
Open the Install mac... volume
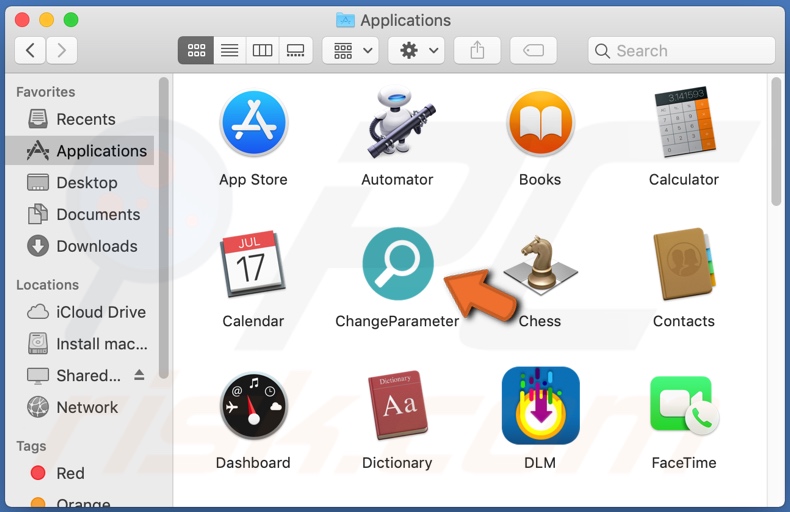point(81,344)
